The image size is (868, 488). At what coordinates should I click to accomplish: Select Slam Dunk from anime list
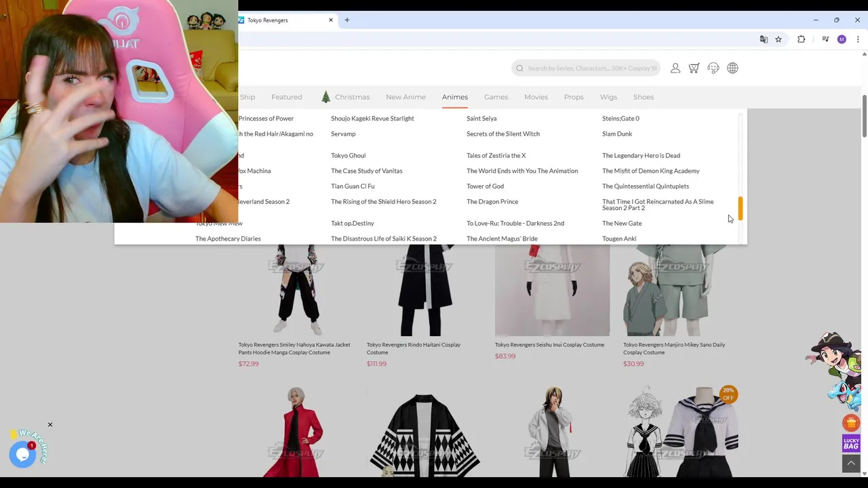(x=617, y=134)
